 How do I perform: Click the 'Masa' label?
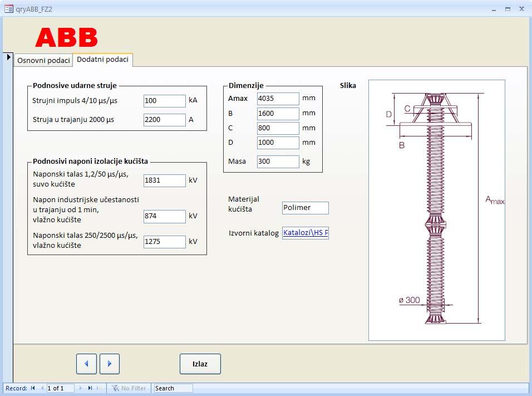237,162
